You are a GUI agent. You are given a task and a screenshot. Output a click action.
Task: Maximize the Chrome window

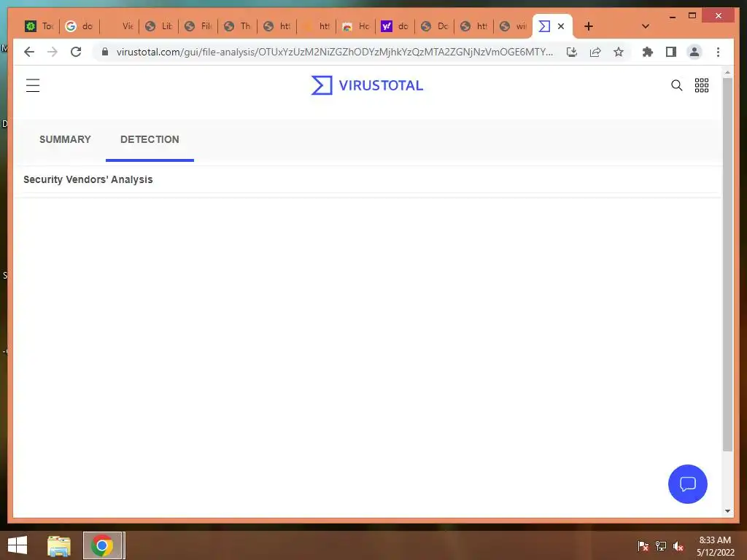(x=692, y=16)
